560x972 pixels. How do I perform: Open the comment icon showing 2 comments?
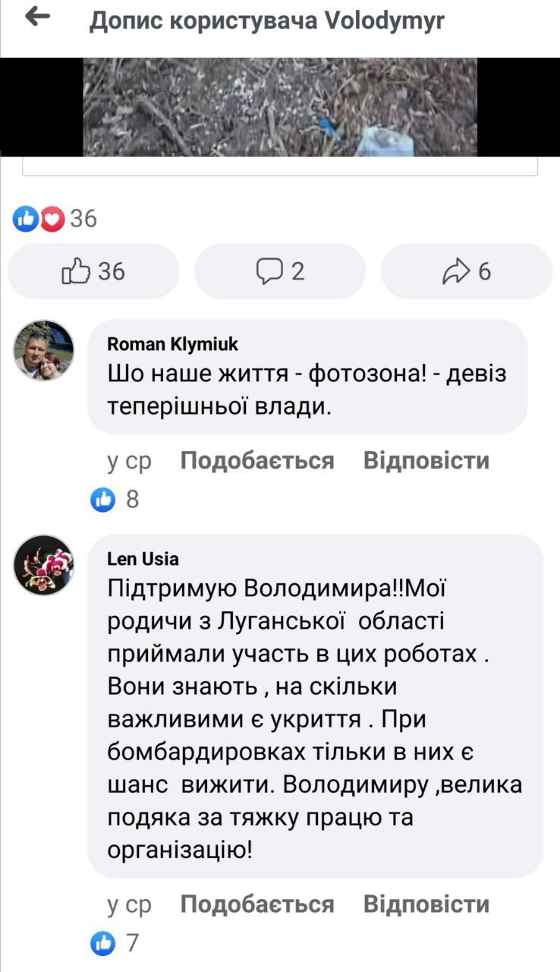[x=280, y=271]
